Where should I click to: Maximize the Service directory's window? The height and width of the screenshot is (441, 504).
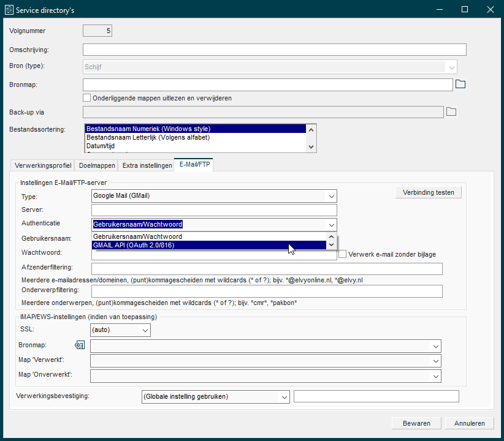click(465, 10)
